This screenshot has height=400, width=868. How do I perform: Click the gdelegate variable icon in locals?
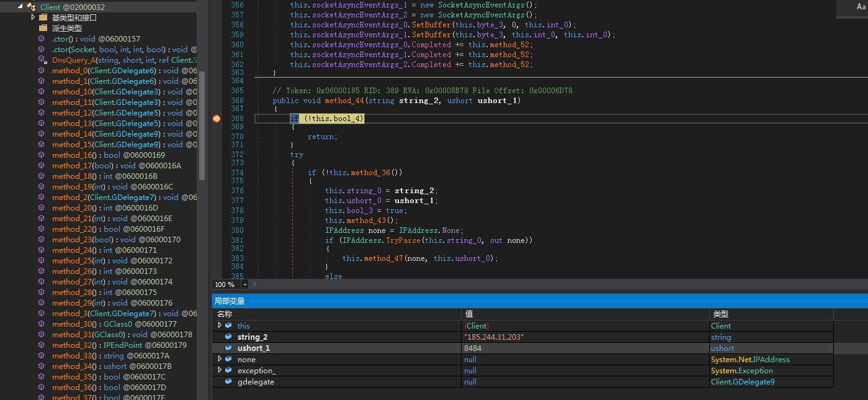[x=228, y=381]
